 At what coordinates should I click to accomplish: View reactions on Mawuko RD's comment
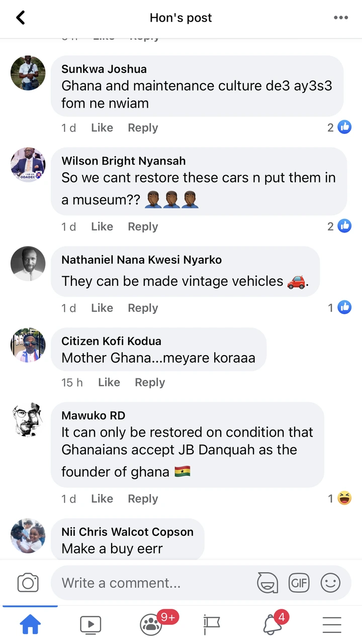[x=340, y=499]
